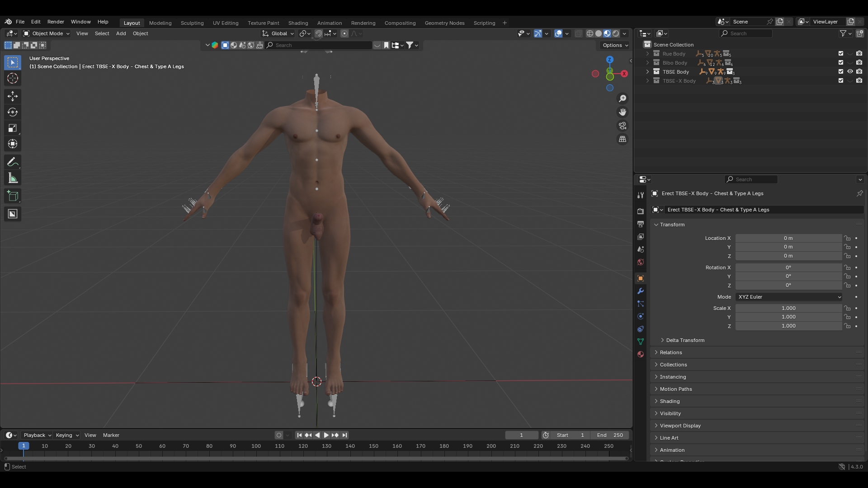
Task: Toggle Scale Z lock icon
Action: click(847, 326)
